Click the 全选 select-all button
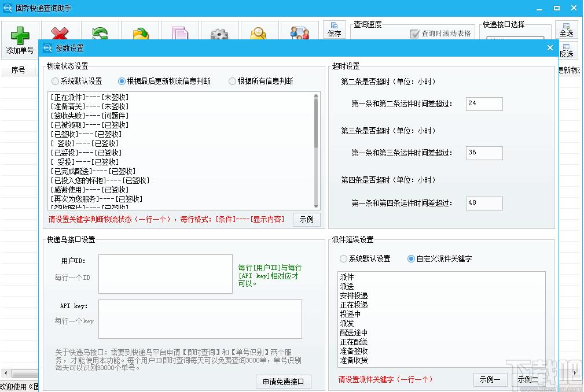Viewport: 584px width, 392px height. (x=566, y=29)
